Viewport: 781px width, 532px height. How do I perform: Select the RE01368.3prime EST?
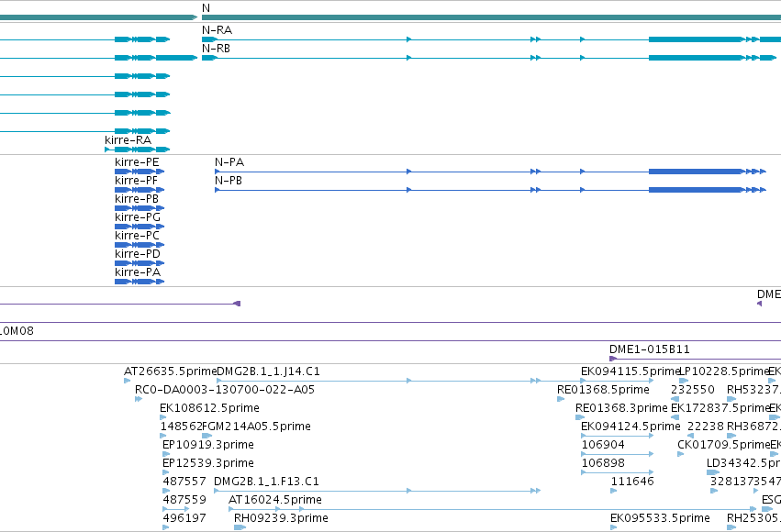tap(580, 417)
